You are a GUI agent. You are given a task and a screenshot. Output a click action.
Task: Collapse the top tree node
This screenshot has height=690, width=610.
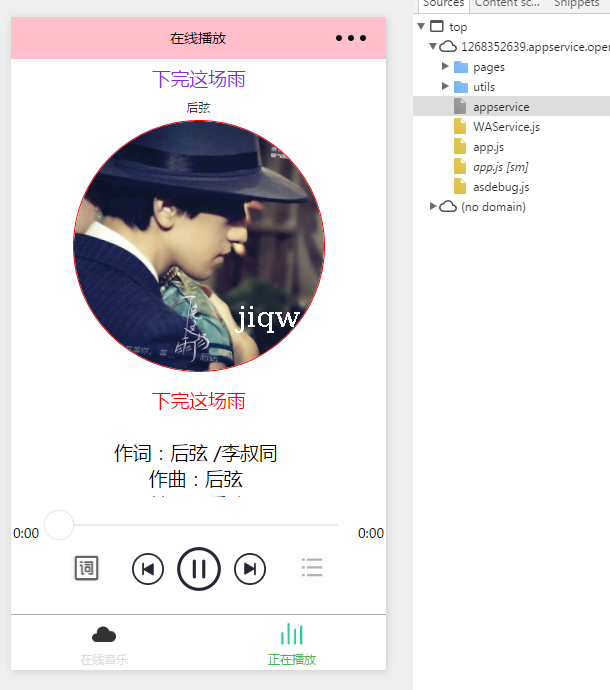421,27
